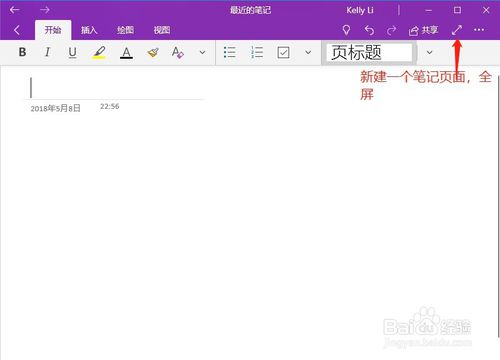
Task: Show navigation with the left chevron
Action: pos(17,30)
